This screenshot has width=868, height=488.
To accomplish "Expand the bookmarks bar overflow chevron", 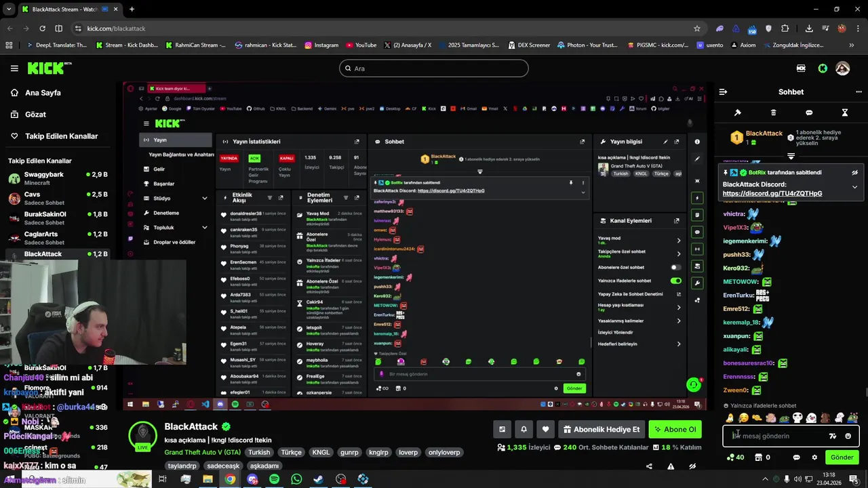I will [x=851, y=45].
